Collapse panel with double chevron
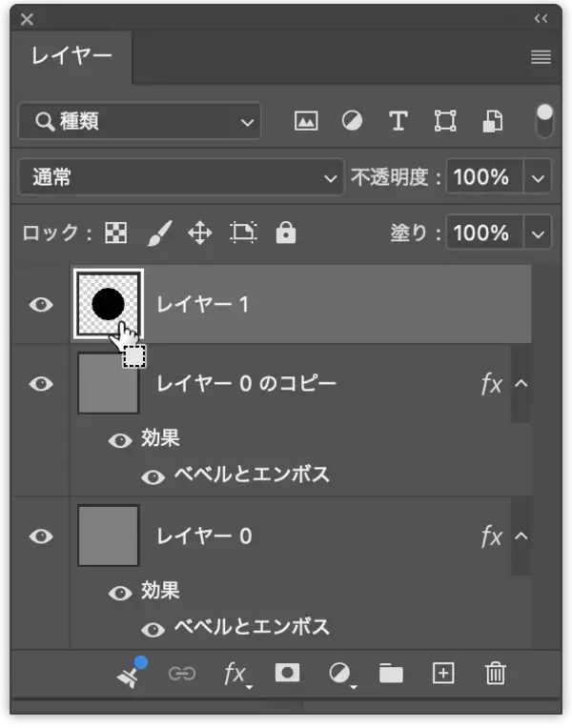 (x=541, y=18)
